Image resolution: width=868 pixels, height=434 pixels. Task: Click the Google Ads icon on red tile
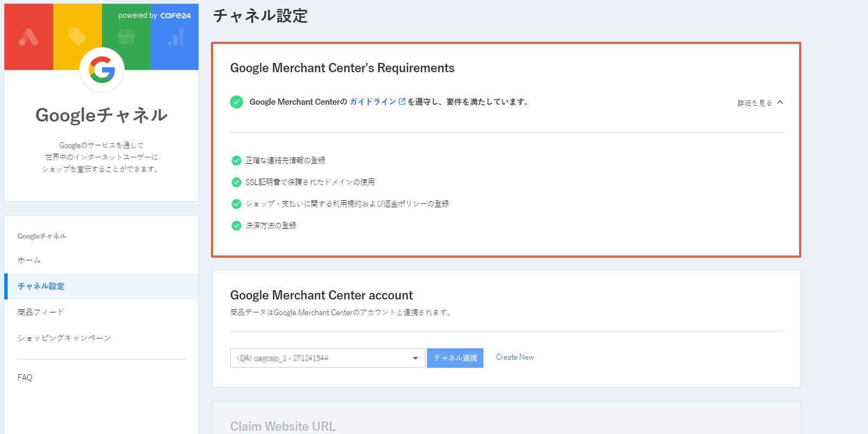pyautogui.click(x=28, y=37)
